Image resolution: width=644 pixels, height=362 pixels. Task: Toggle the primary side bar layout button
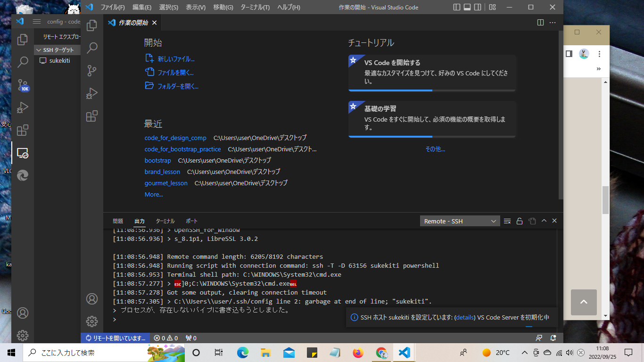tap(456, 7)
